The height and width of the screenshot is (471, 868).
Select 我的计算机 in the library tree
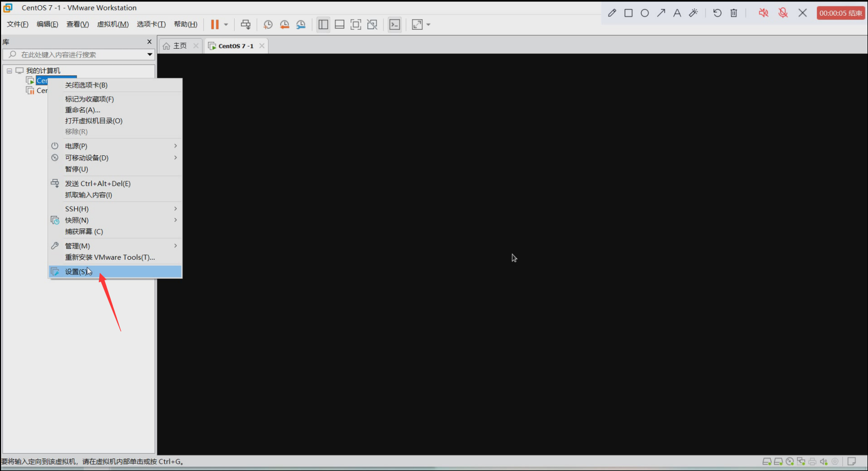[43, 71]
